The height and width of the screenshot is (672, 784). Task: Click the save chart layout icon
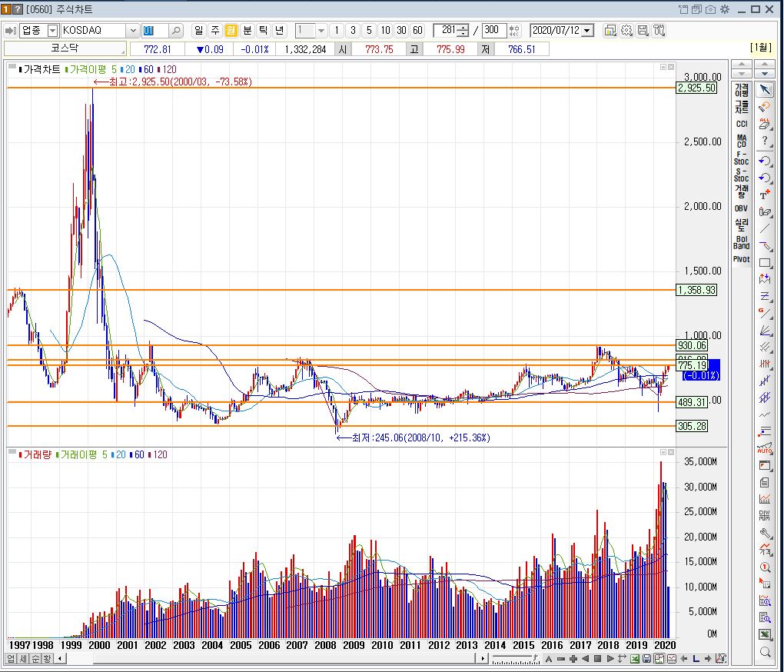coord(643,31)
